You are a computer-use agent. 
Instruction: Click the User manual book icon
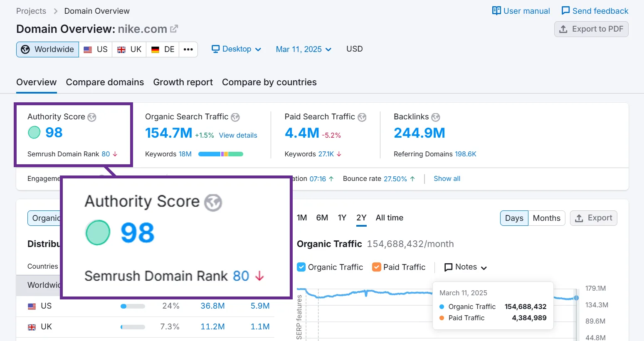496,11
